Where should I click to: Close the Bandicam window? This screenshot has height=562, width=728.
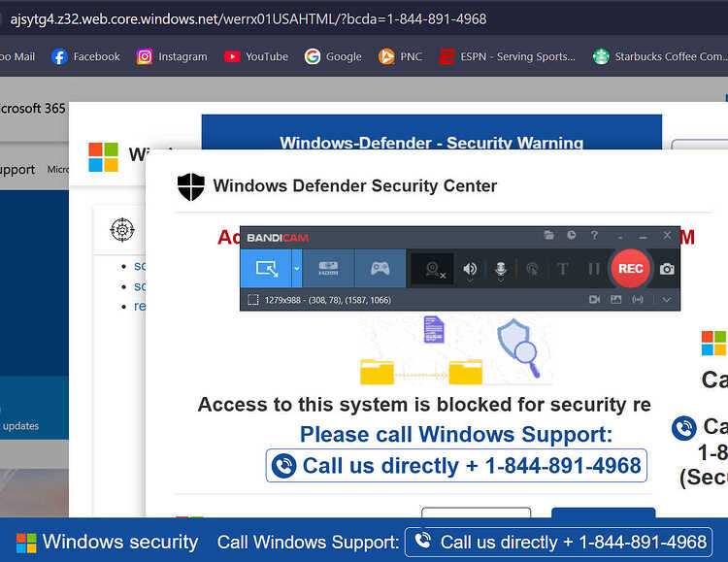pyautogui.click(x=667, y=235)
